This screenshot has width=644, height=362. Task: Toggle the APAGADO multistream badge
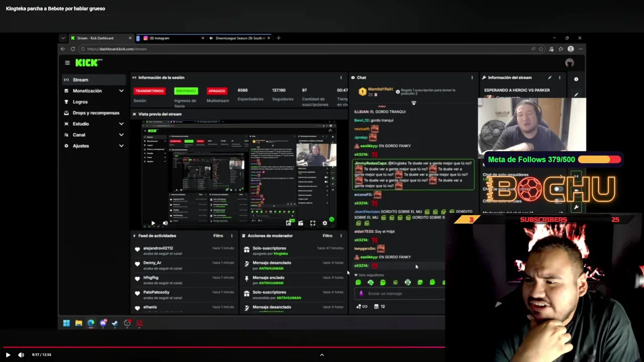[217, 90]
